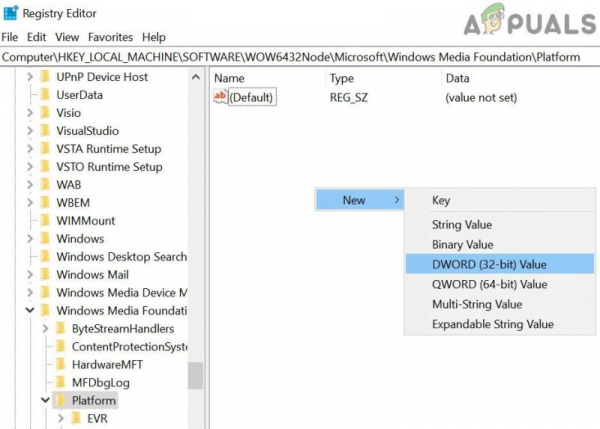Click the registry path address bar
Viewport: 600px width, 429px height.
click(x=300, y=57)
